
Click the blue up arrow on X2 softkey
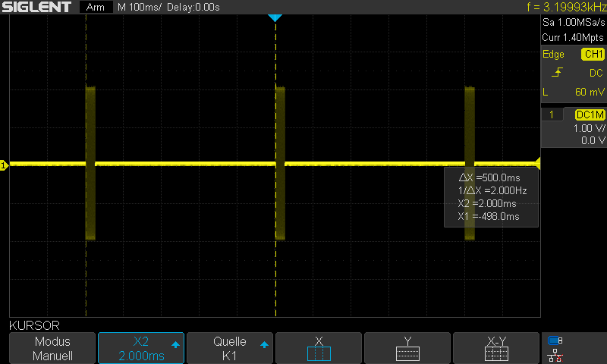[175, 344]
